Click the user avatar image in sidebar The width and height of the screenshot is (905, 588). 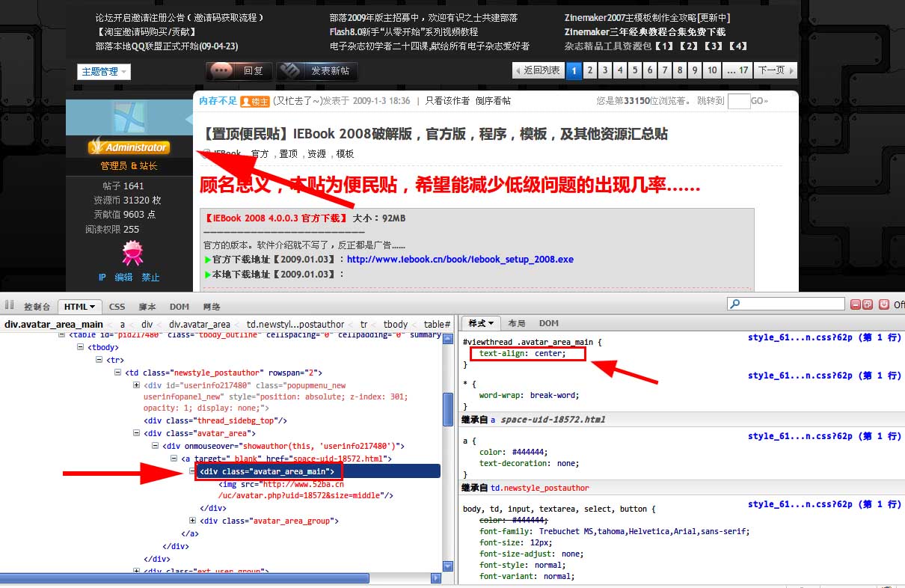click(130, 117)
